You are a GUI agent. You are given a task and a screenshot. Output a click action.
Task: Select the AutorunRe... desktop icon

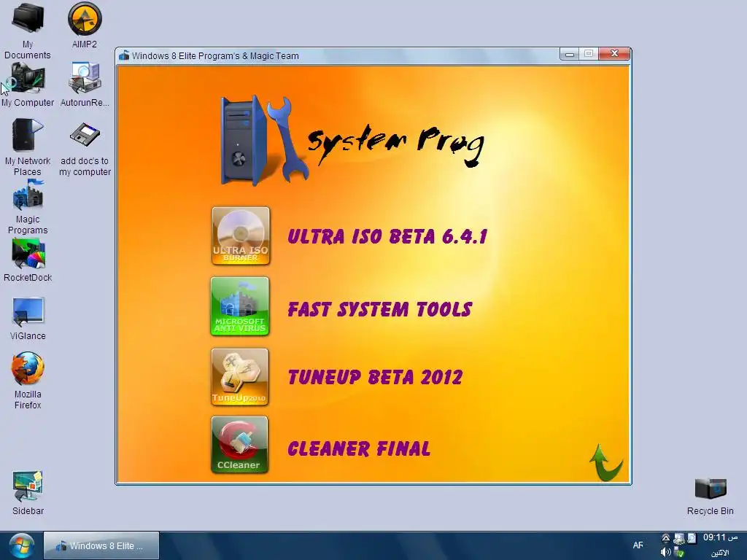pyautogui.click(x=85, y=85)
